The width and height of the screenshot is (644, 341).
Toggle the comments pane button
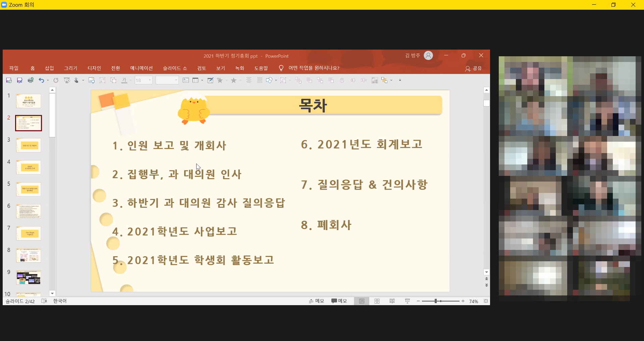coord(339,301)
